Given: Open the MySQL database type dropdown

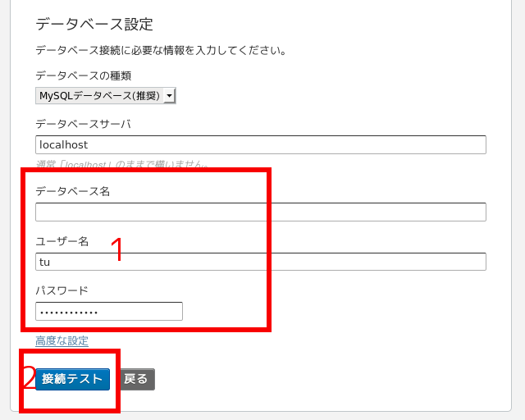Looking at the screenshot, I should [100, 96].
